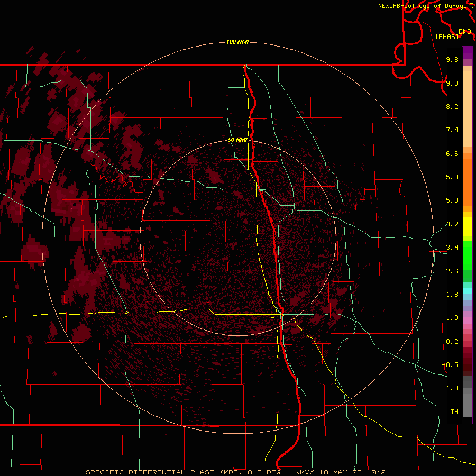
Task: Click the 1.0 color scale value
Action: click(452, 318)
